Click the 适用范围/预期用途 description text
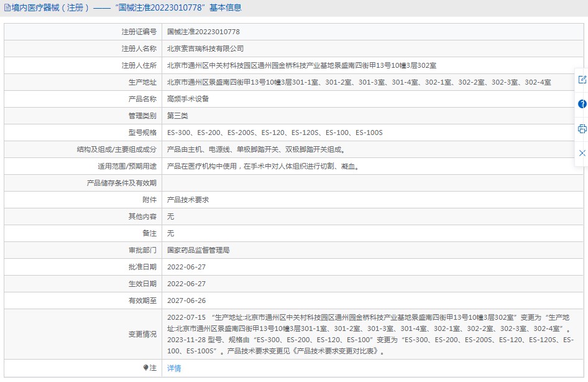Viewport: 588px width, 382px height. 263,166
